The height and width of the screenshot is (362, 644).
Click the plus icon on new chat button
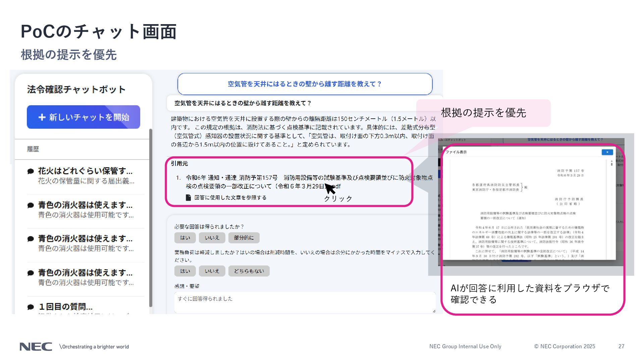42,117
